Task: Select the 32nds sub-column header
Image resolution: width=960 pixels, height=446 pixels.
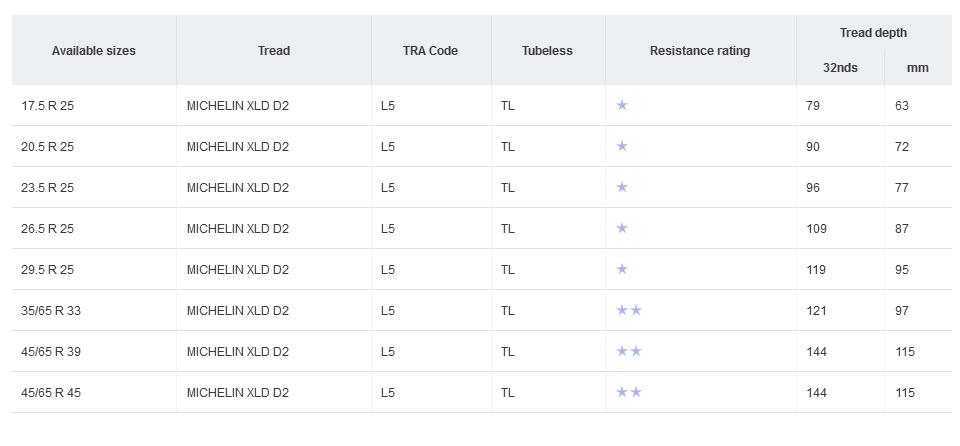Action: (840, 68)
